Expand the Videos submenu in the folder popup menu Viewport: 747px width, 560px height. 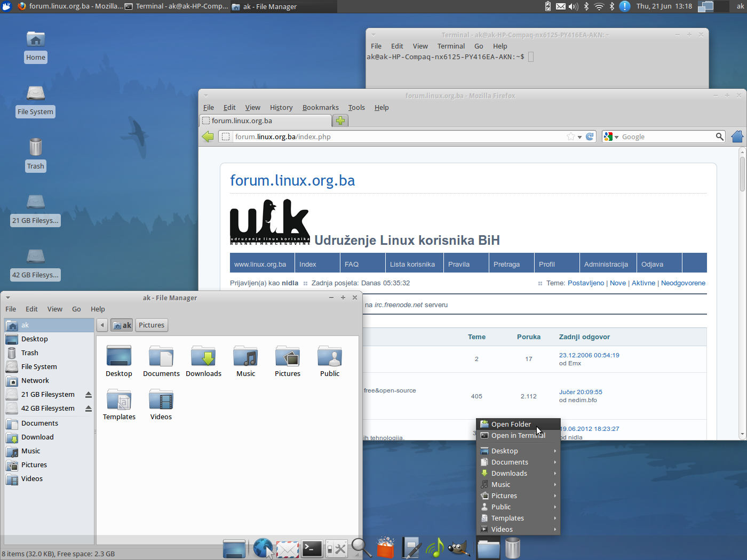tap(518, 529)
